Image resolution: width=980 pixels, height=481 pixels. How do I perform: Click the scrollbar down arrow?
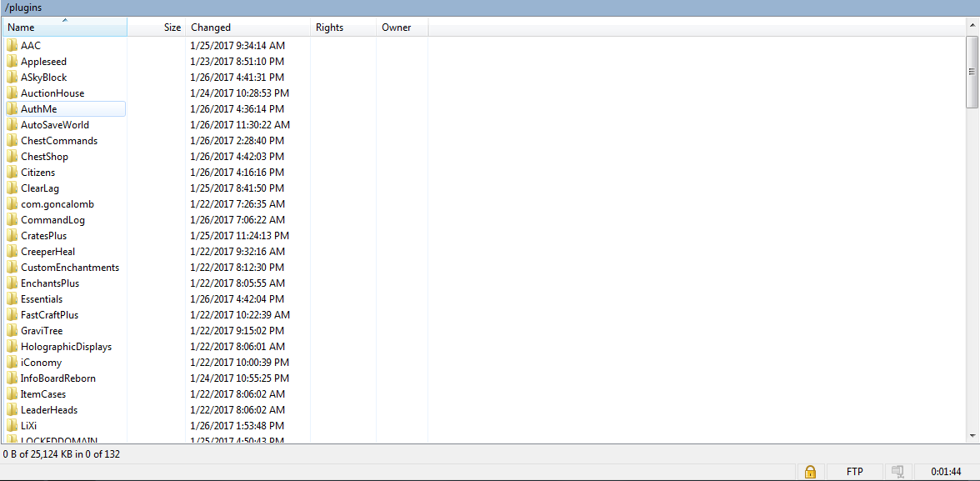[x=972, y=435]
